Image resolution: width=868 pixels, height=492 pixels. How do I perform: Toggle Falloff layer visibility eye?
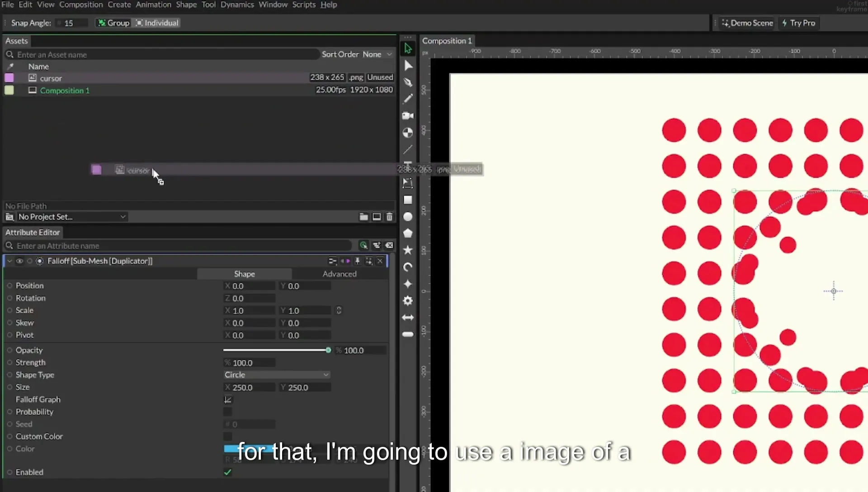19,261
